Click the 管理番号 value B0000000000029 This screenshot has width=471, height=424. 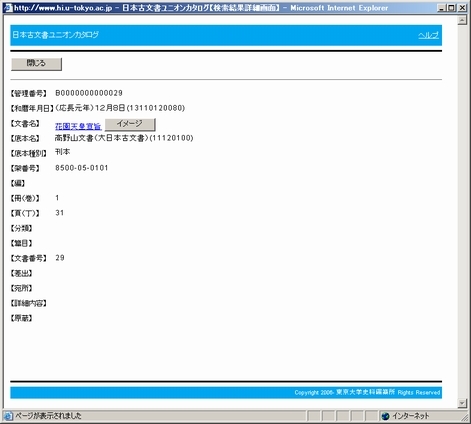click(89, 93)
